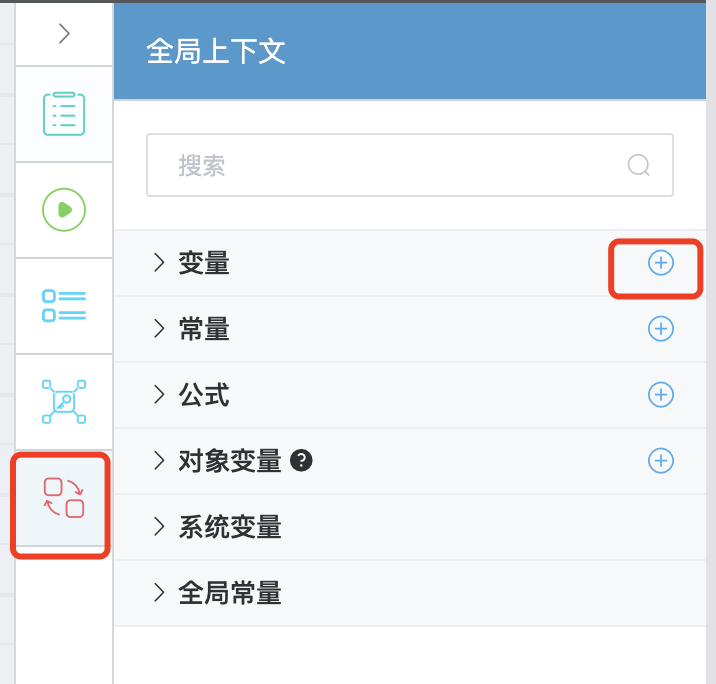The width and height of the screenshot is (716, 684).
Task: Add a new 常量 with plus icon
Action: pos(660,329)
